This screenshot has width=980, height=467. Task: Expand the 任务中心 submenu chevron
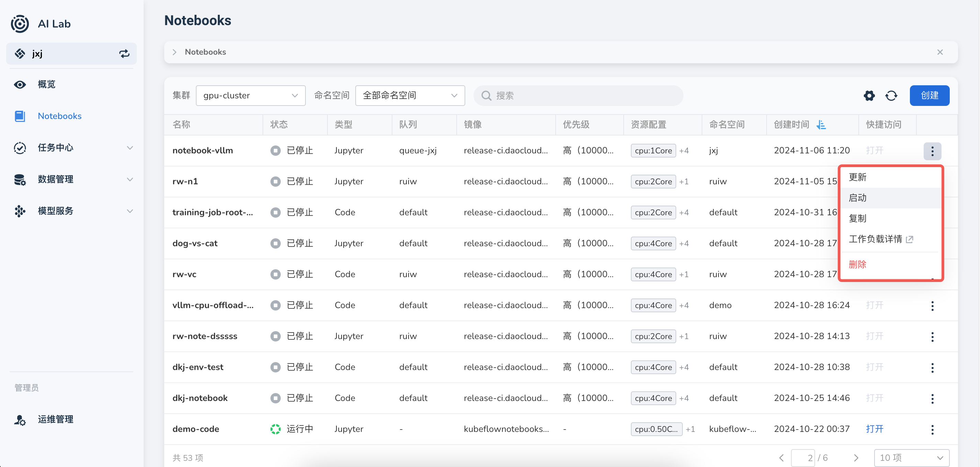click(x=130, y=148)
